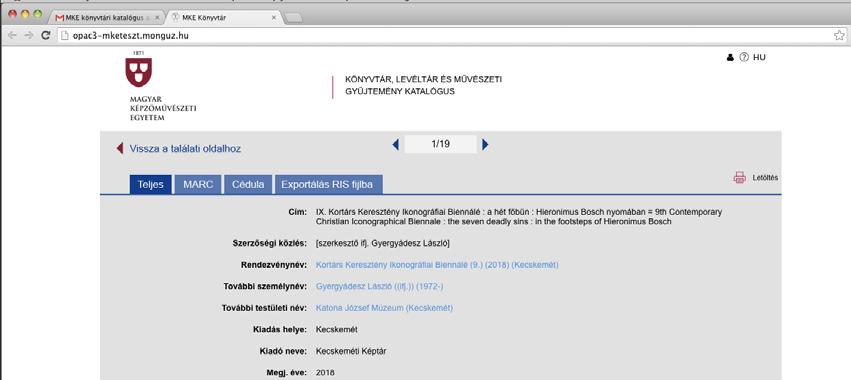Click the Letöltés download link
The height and width of the screenshot is (380, 851).
point(765,178)
